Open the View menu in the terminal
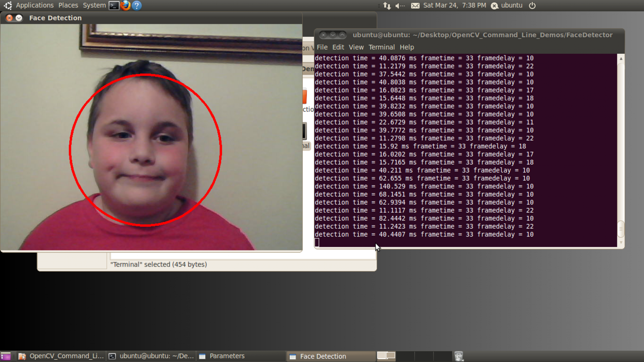This screenshot has width=644, height=362. pyautogui.click(x=356, y=47)
